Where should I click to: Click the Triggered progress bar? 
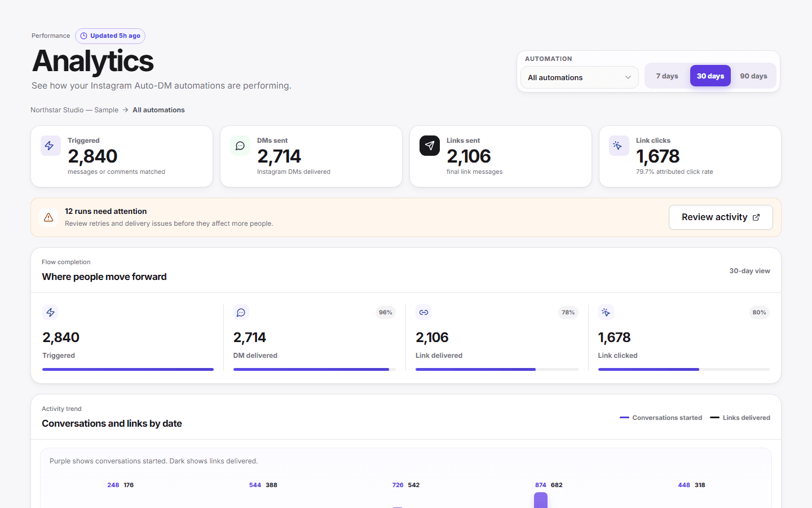pyautogui.click(x=128, y=370)
